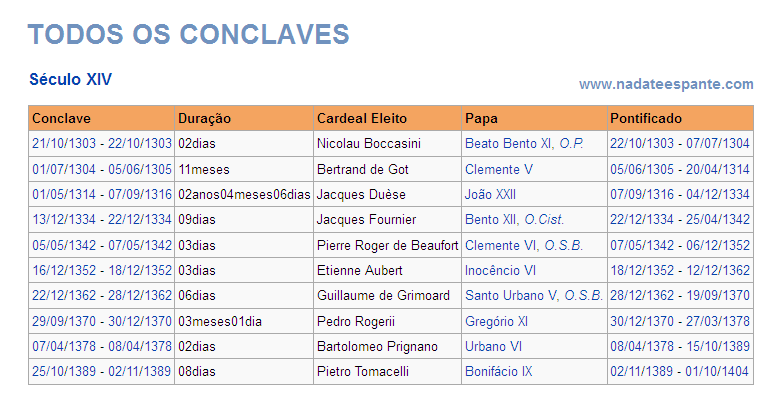Open the Beato Bento XI, O.P. link
The image size is (778, 405).
tap(523, 144)
